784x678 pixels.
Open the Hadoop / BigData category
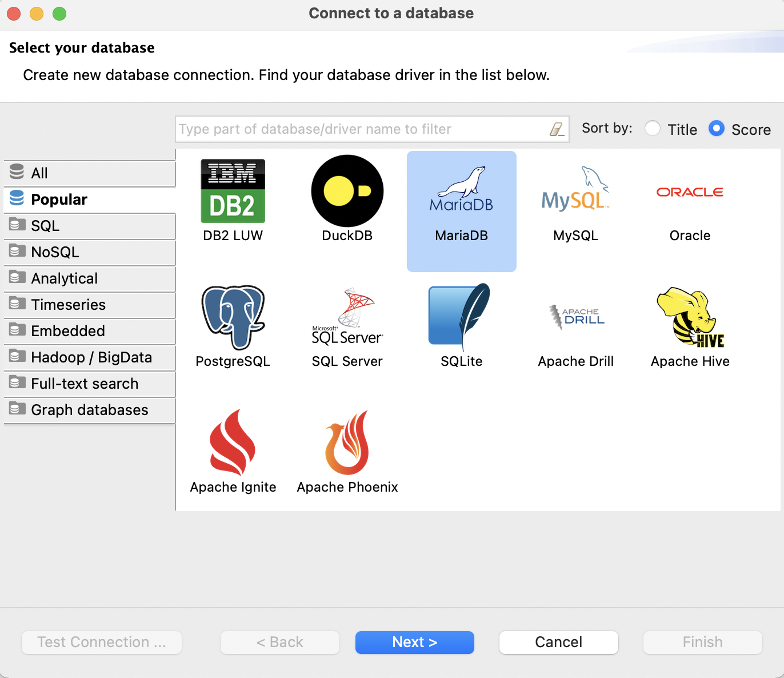coord(90,357)
